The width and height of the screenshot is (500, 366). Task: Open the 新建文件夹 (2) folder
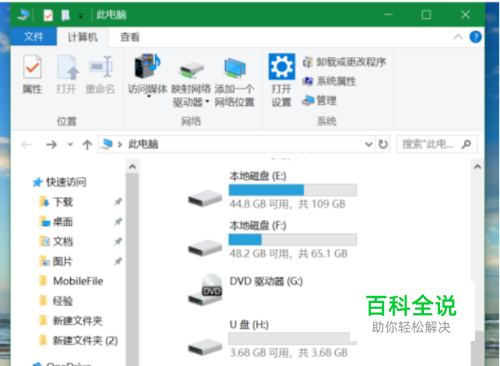(79, 340)
